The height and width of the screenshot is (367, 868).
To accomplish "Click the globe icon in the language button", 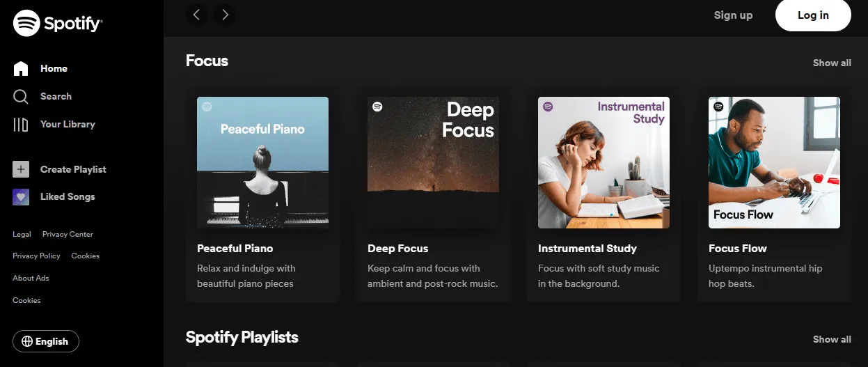I will tap(27, 341).
